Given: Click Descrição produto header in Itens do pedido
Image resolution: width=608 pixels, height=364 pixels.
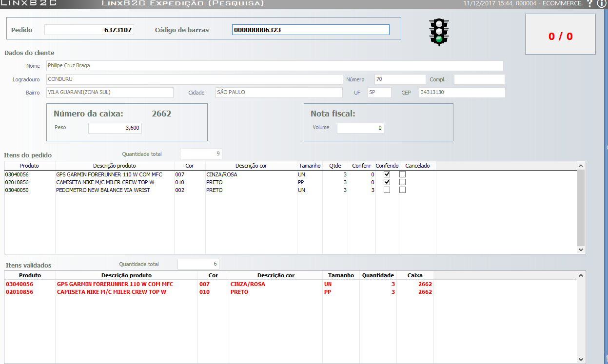Looking at the screenshot, I should click(x=115, y=166).
